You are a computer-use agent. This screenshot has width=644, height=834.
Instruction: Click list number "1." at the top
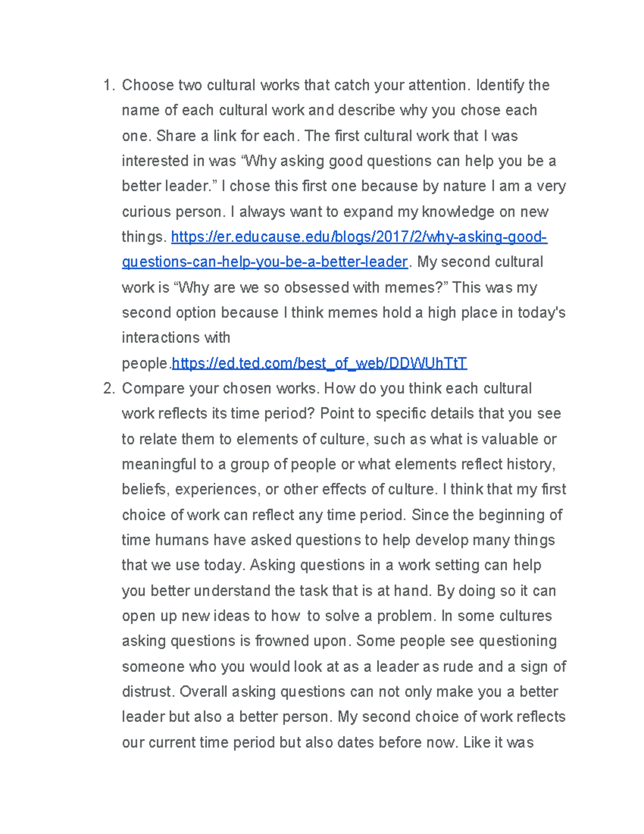pyautogui.click(x=109, y=85)
